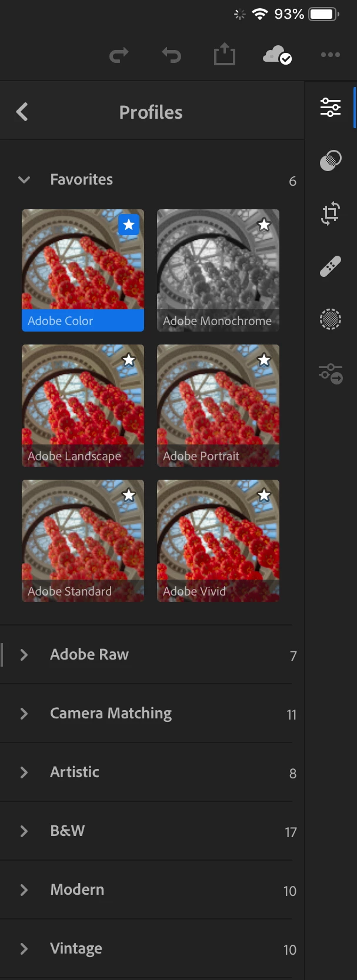Toggle favorite star on Adobe Portrait

pos(264,360)
